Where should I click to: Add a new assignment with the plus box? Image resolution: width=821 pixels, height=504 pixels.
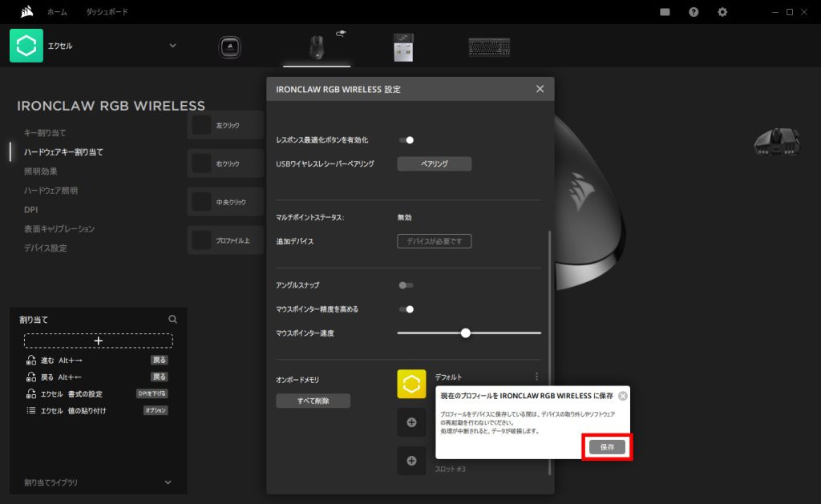pos(99,341)
